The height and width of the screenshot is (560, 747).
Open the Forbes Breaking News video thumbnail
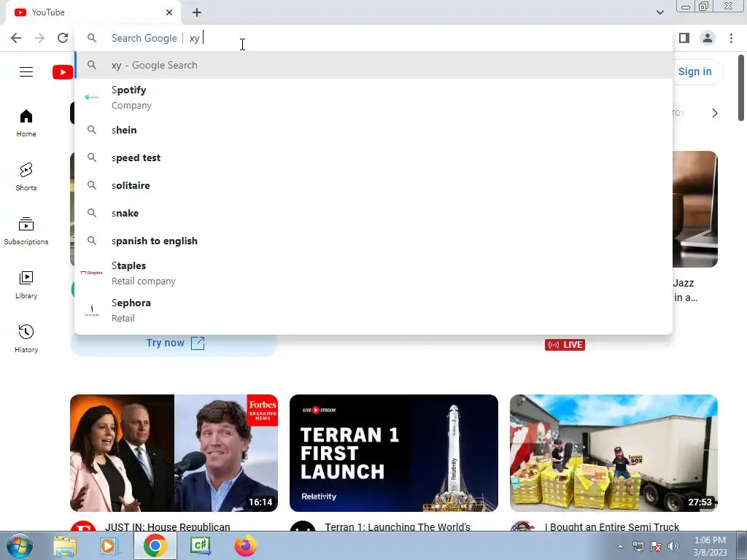pos(174,453)
